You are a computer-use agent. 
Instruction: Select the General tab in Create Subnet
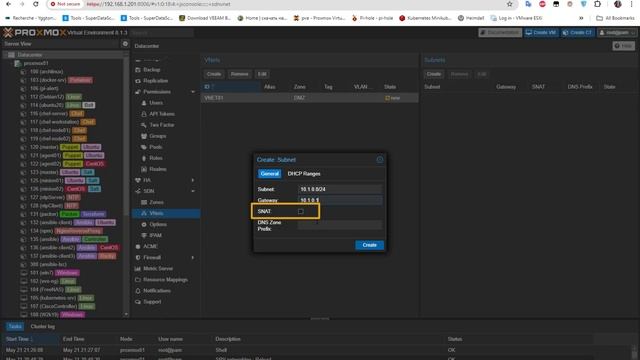pos(269,173)
